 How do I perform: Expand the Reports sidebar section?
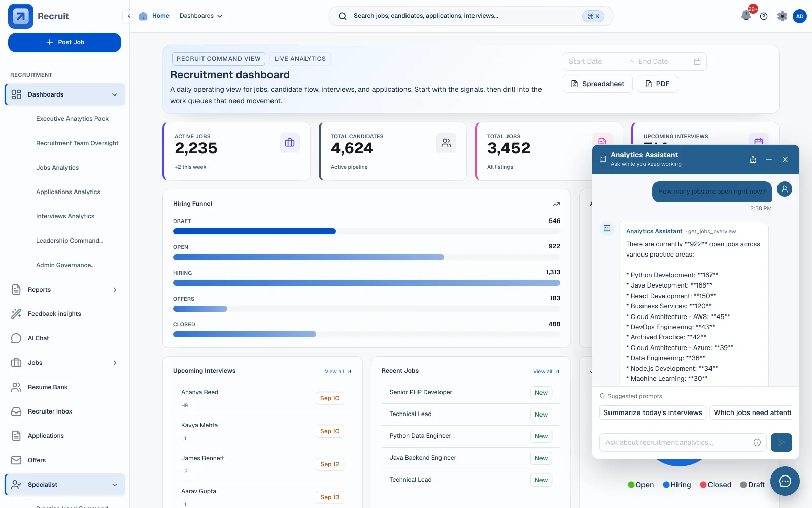tap(115, 290)
